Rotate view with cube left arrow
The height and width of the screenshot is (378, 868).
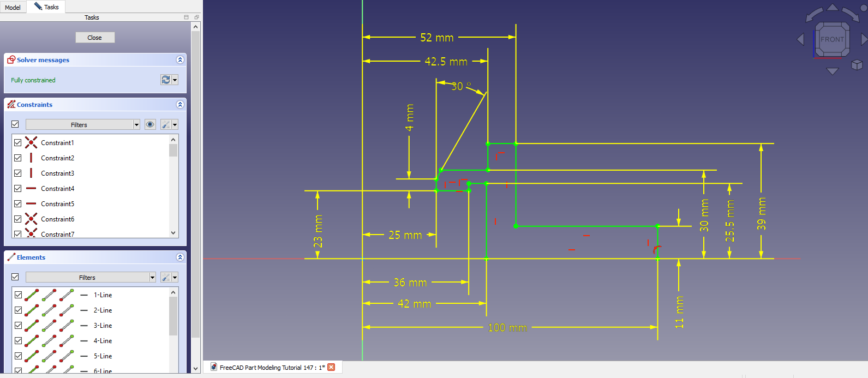tap(800, 39)
